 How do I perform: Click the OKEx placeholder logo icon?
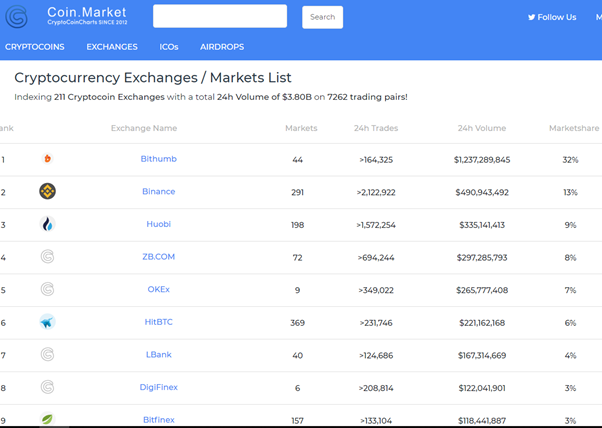pos(47,290)
